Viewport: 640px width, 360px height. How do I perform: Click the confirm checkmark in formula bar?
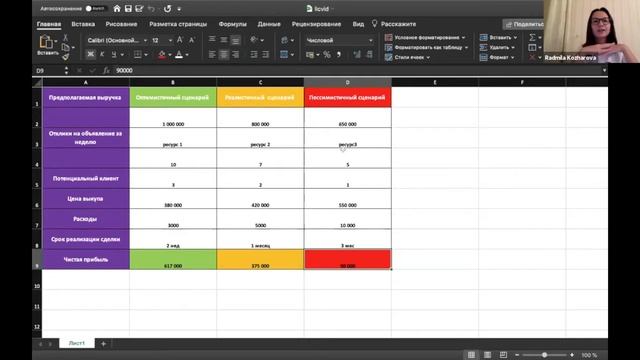(x=92, y=70)
